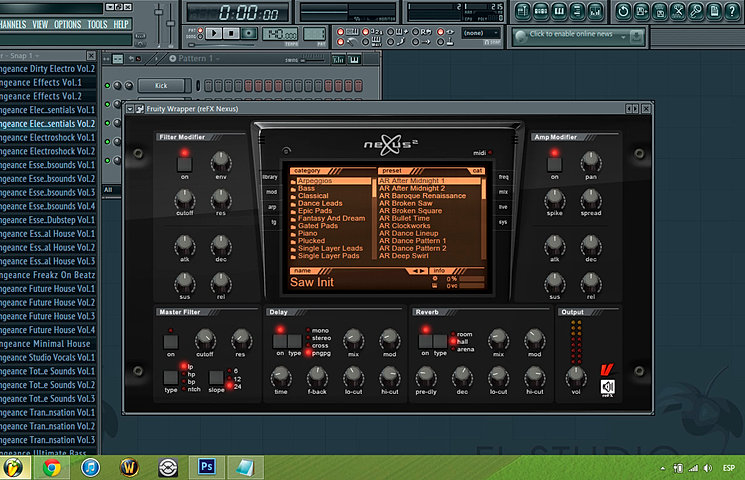Open the VIEW menu
This screenshot has height=480, width=745.
(x=40, y=24)
